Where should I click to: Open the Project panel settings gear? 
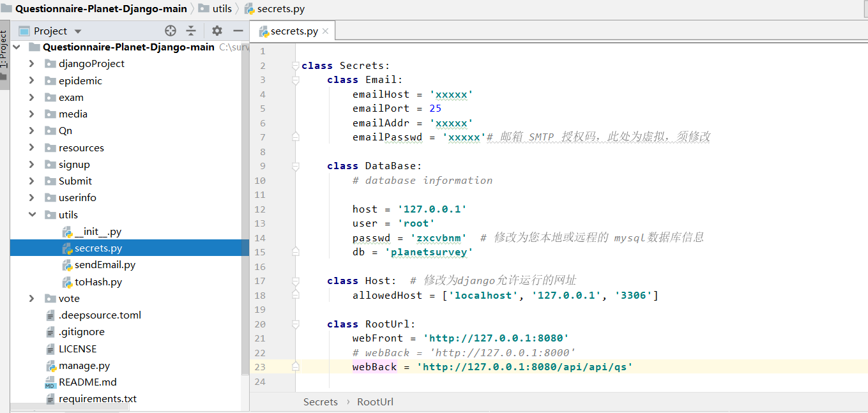[217, 30]
